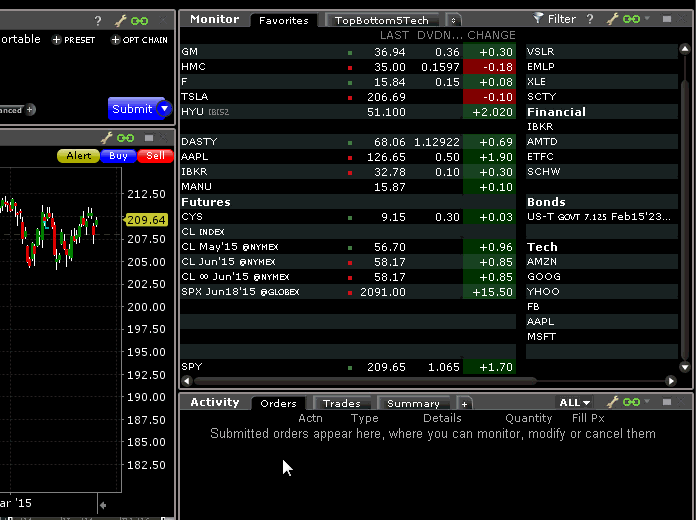Select the IBKR row with 32.78
The width and height of the screenshot is (696, 520).
click(348, 172)
